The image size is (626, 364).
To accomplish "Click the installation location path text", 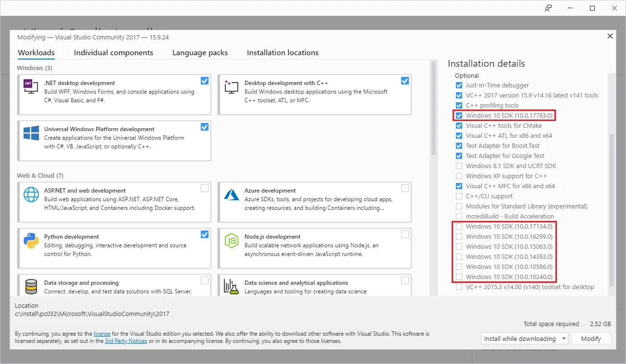I will coord(92,314).
